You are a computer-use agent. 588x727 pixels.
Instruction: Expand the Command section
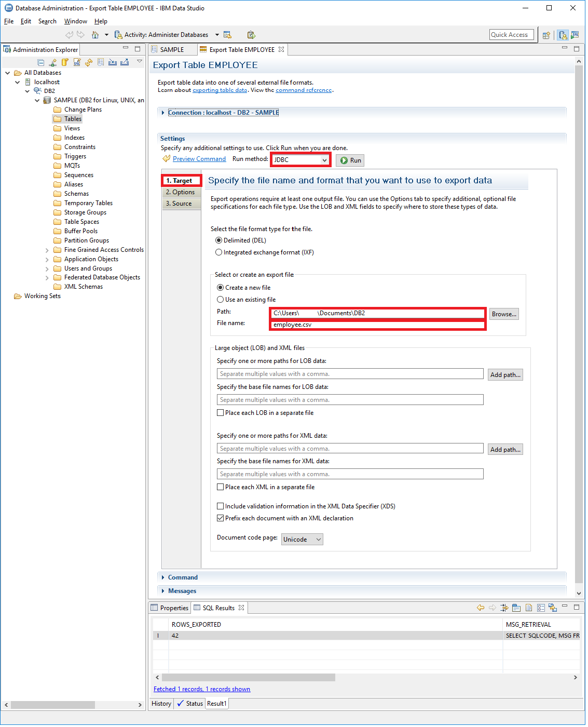[x=162, y=577]
